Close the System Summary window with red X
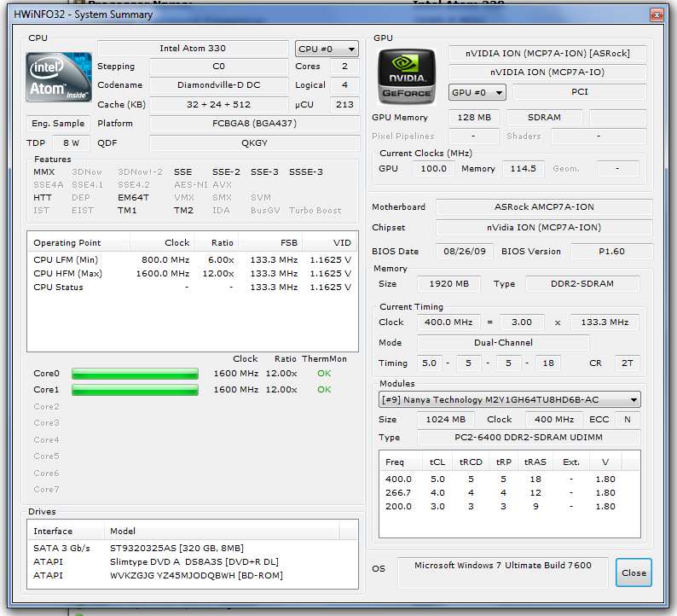The image size is (677, 616). 657,15
